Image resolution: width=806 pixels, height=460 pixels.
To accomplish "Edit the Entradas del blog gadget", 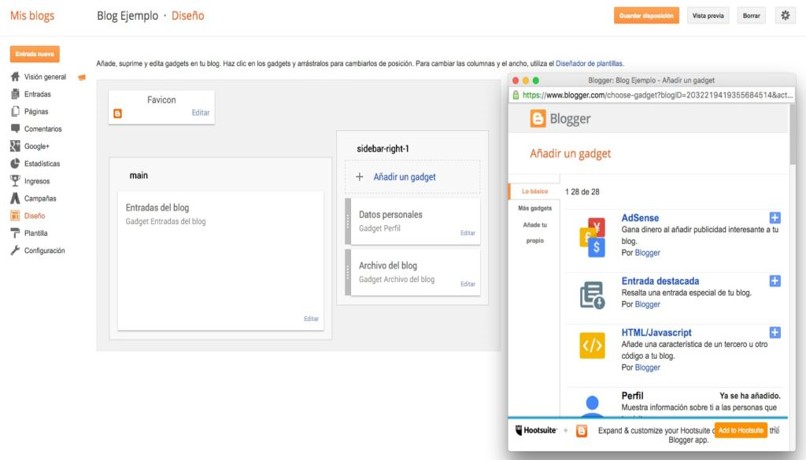I will tap(311, 319).
